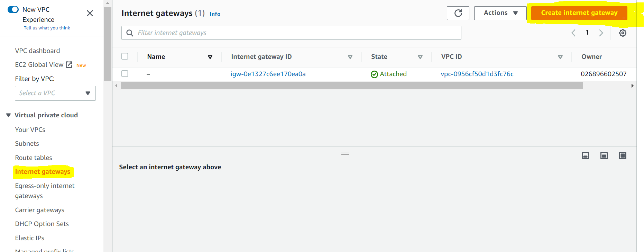Refresh the internet gateways list

pyautogui.click(x=458, y=13)
